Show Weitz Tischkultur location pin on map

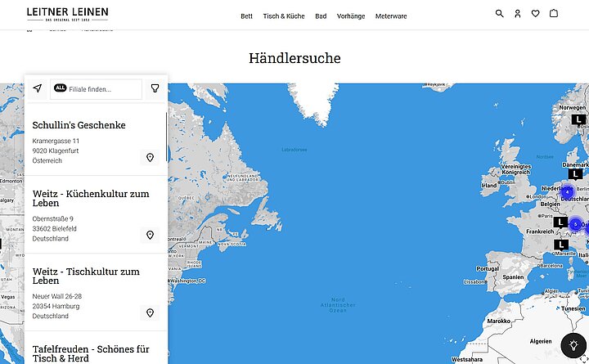[150, 312]
